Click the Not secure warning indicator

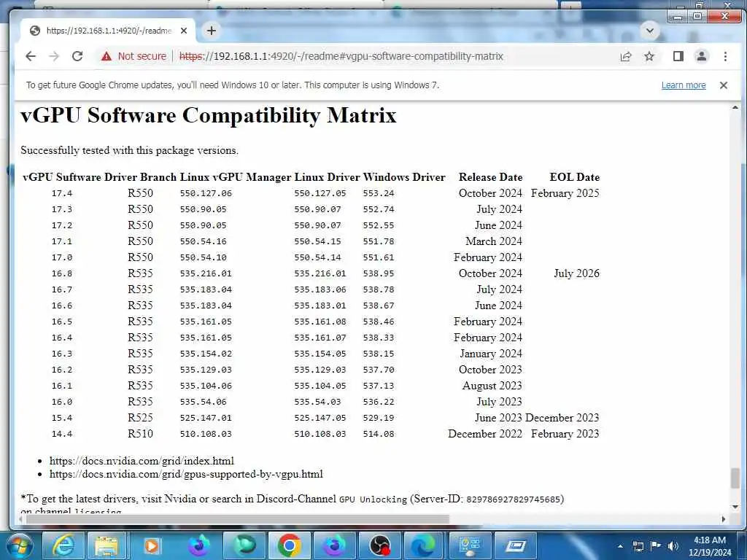point(133,56)
